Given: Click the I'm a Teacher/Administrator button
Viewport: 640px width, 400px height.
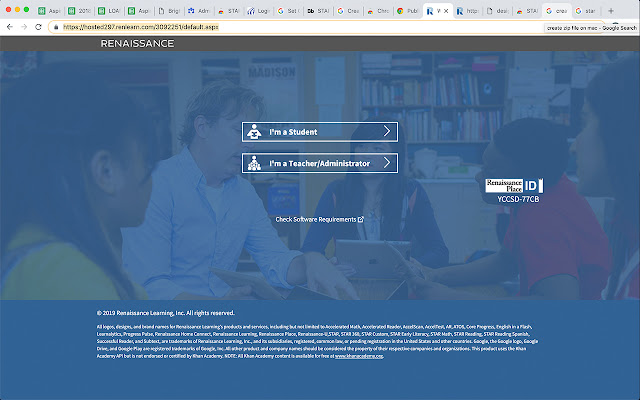Looking at the screenshot, I should point(320,163).
